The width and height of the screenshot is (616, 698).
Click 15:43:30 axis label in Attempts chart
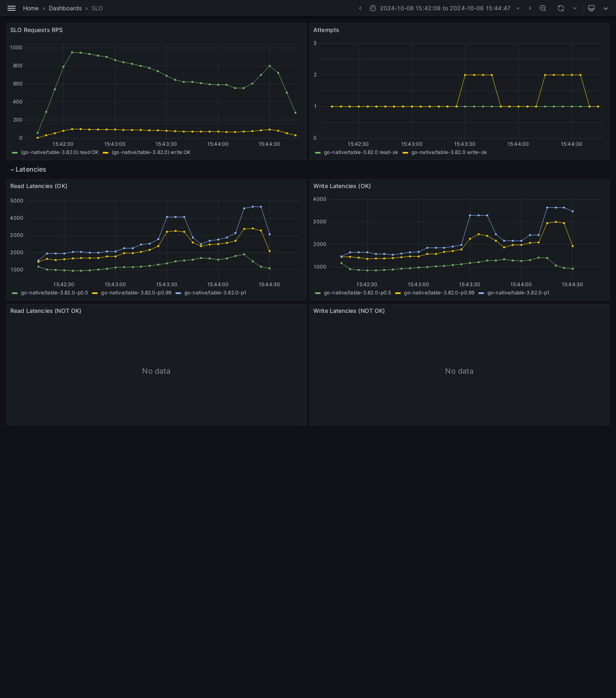464,144
